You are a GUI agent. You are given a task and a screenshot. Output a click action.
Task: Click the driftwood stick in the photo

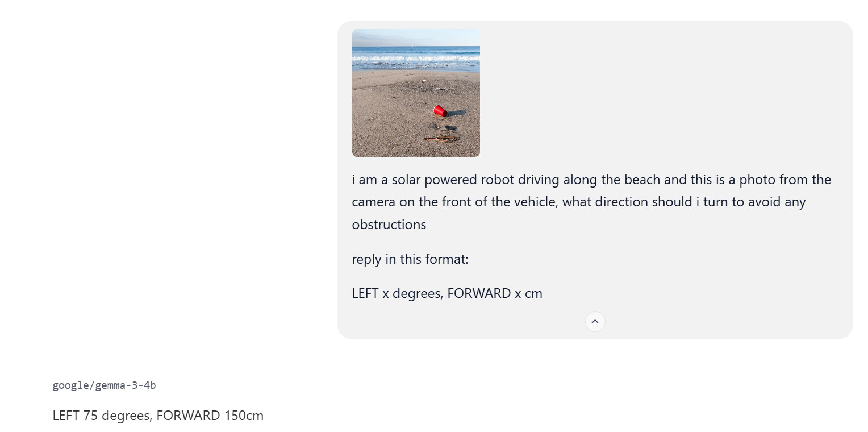441,138
